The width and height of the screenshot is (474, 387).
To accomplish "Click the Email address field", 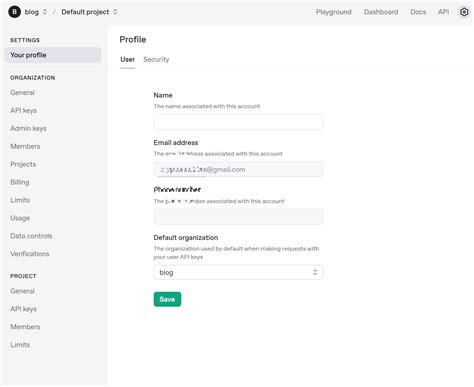I will tap(238, 169).
